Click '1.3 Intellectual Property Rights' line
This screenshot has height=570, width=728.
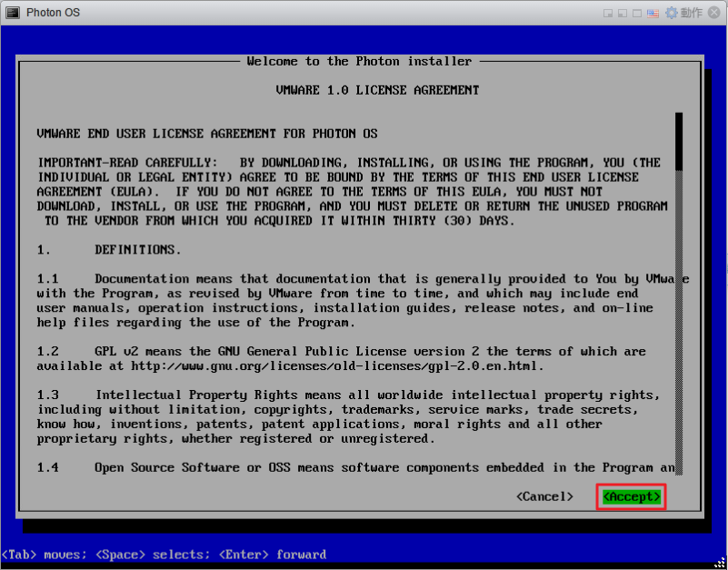(348, 395)
